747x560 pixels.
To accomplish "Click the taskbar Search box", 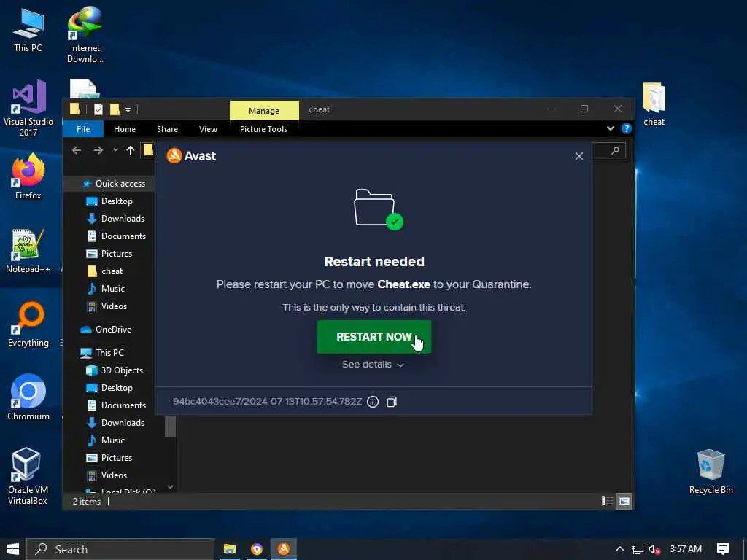I will click(120, 549).
